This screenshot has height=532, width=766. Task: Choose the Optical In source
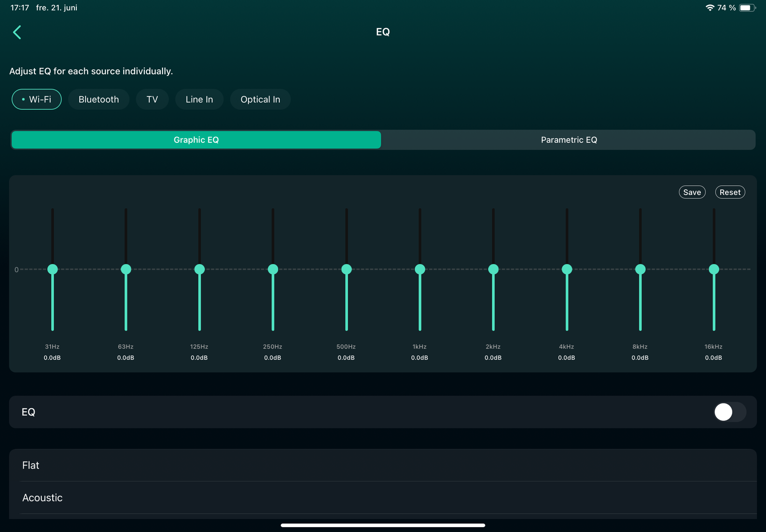click(x=260, y=100)
